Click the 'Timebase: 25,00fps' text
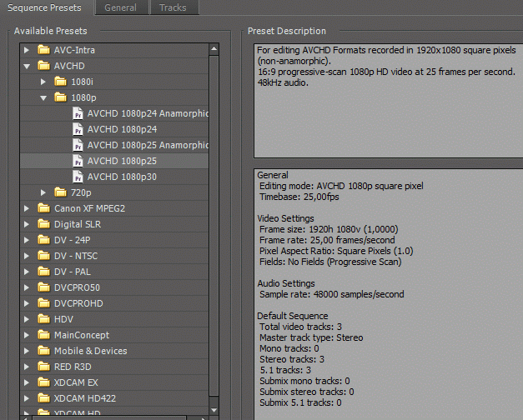523x420 pixels. tap(299, 197)
